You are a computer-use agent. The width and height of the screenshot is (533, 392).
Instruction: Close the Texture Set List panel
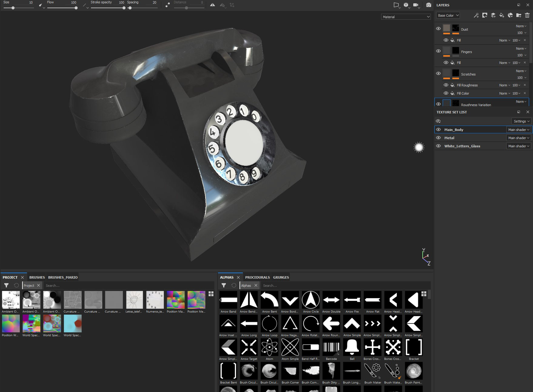[528, 112]
